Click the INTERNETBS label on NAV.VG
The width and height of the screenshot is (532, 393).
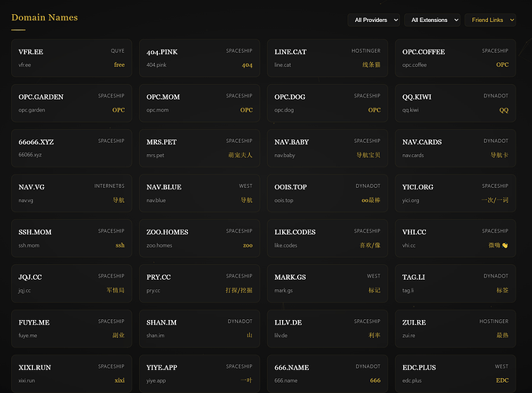tap(109, 186)
